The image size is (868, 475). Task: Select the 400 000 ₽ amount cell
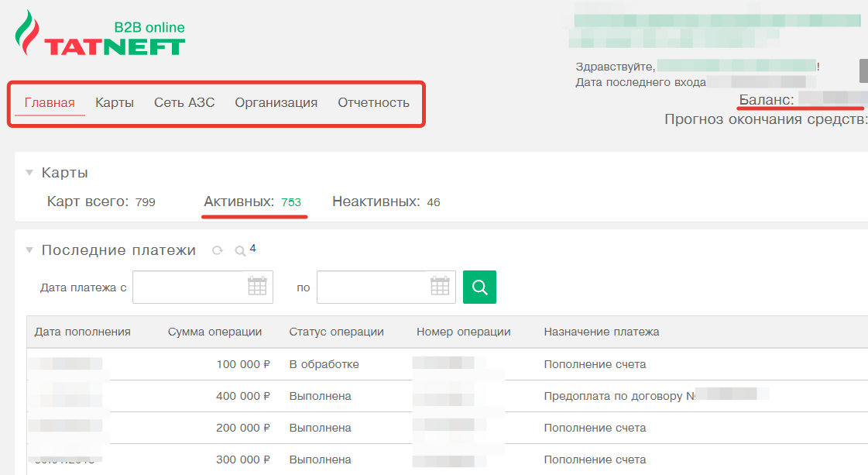pyautogui.click(x=243, y=396)
